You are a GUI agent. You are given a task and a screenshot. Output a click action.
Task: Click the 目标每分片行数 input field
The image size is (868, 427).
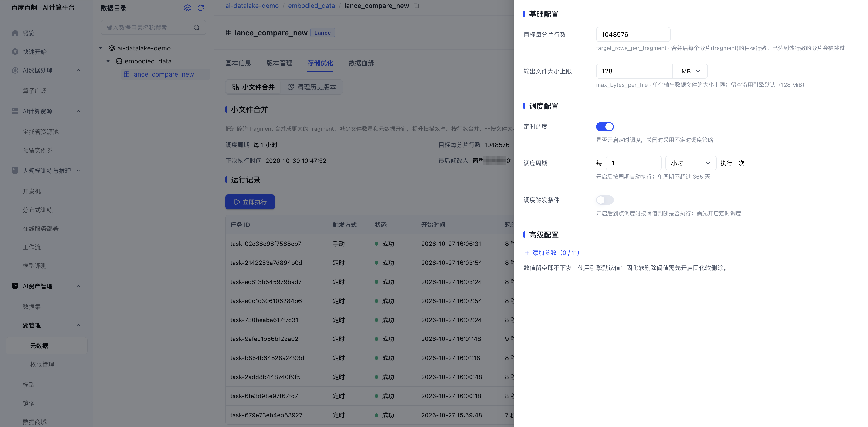coord(633,35)
